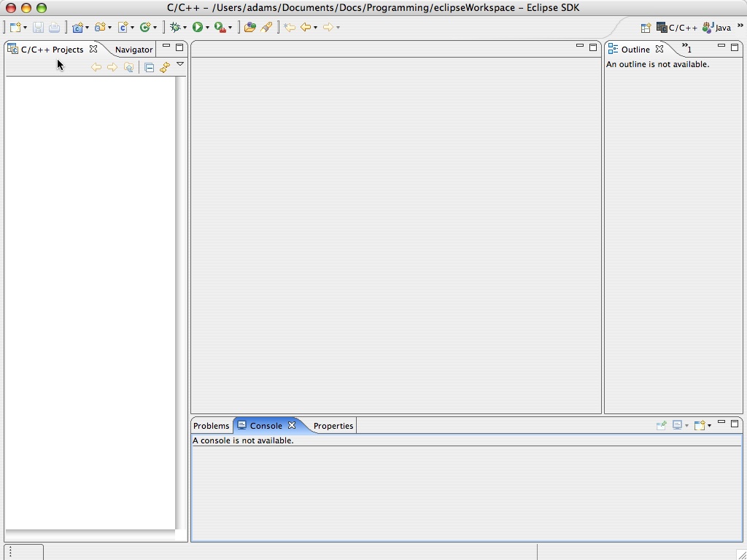Image resolution: width=747 pixels, height=560 pixels.
Task: Switch to the Java perspective
Action: click(x=716, y=28)
